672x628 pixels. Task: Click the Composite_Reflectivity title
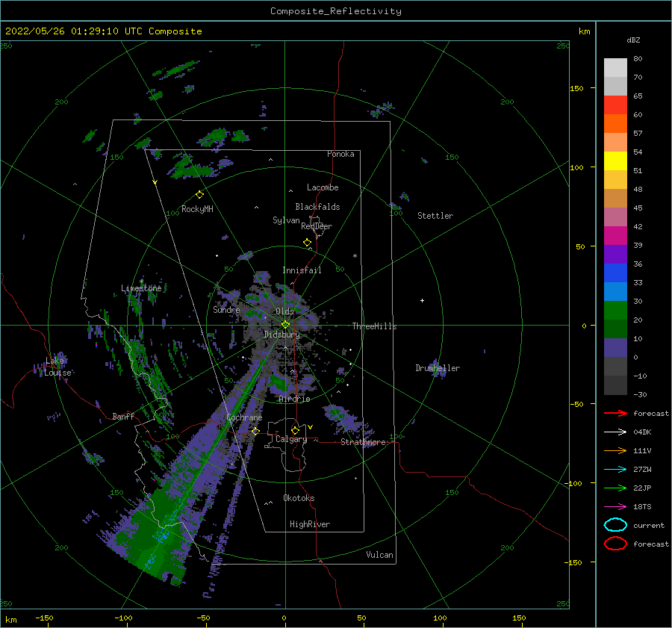tap(336, 11)
